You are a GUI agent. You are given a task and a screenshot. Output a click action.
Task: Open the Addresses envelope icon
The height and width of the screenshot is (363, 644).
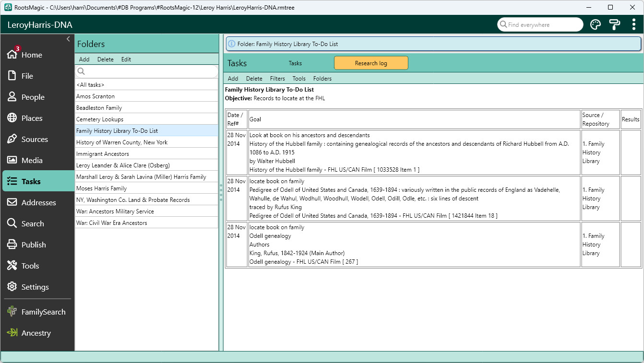(12, 202)
